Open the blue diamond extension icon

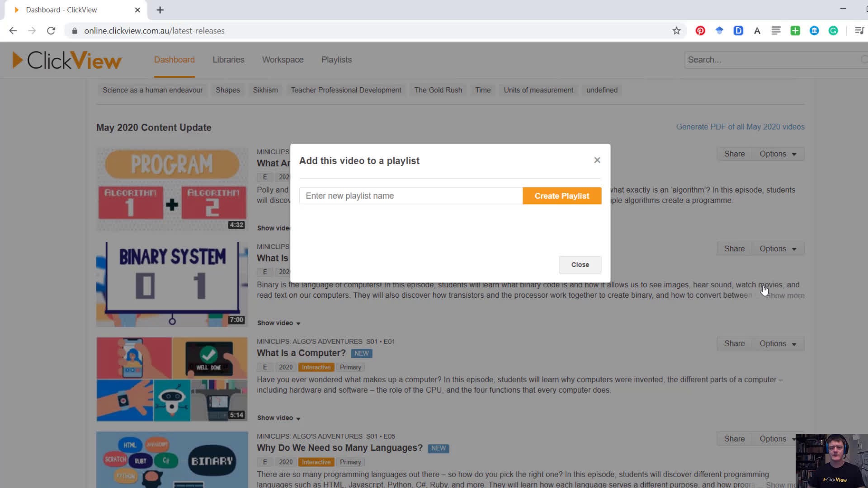pos(719,31)
